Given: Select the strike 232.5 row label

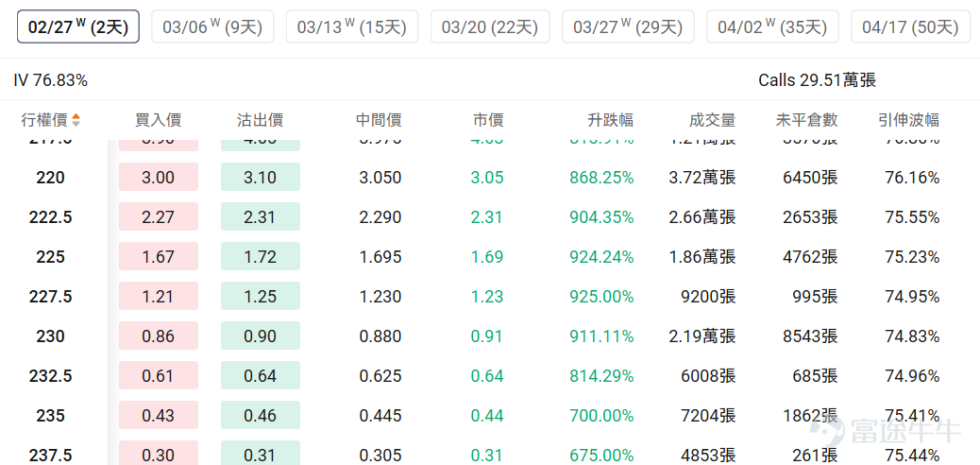Looking at the screenshot, I should pos(51,376).
